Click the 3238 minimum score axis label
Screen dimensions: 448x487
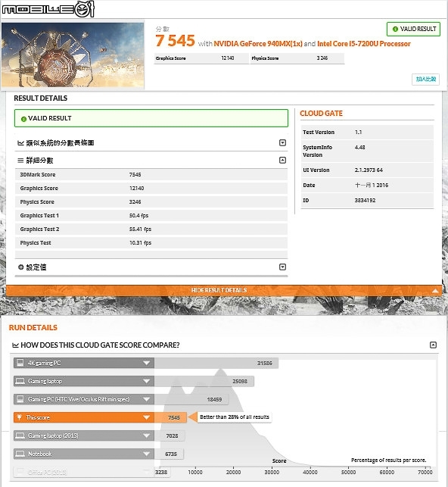161,472
